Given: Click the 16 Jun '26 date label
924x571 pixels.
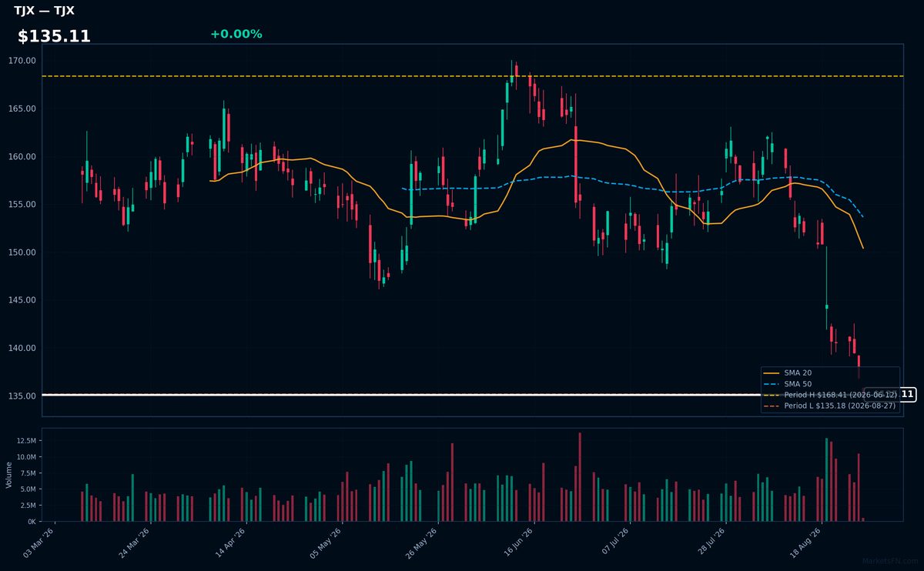Looking at the screenshot, I should (517, 543).
